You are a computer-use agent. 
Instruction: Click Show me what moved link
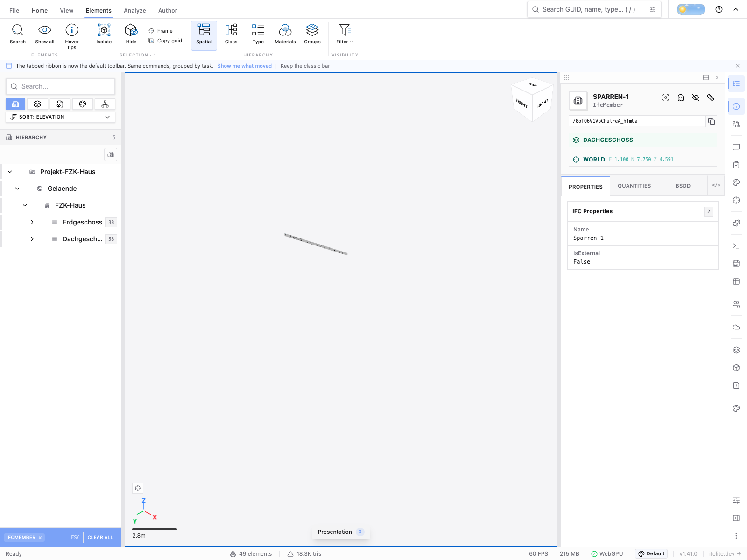click(244, 66)
